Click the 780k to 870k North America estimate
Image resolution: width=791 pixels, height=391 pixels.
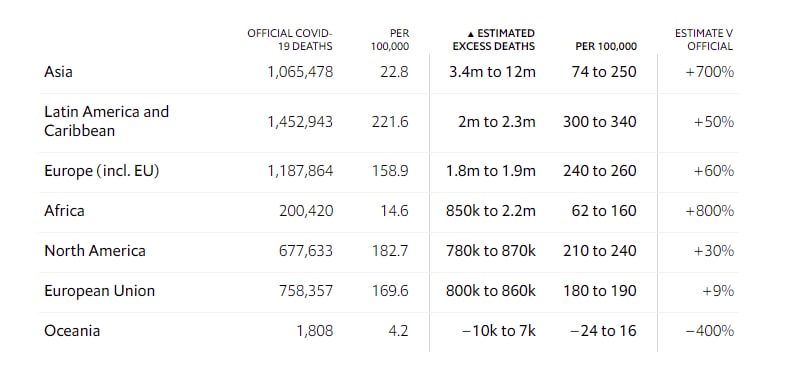point(490,251)
